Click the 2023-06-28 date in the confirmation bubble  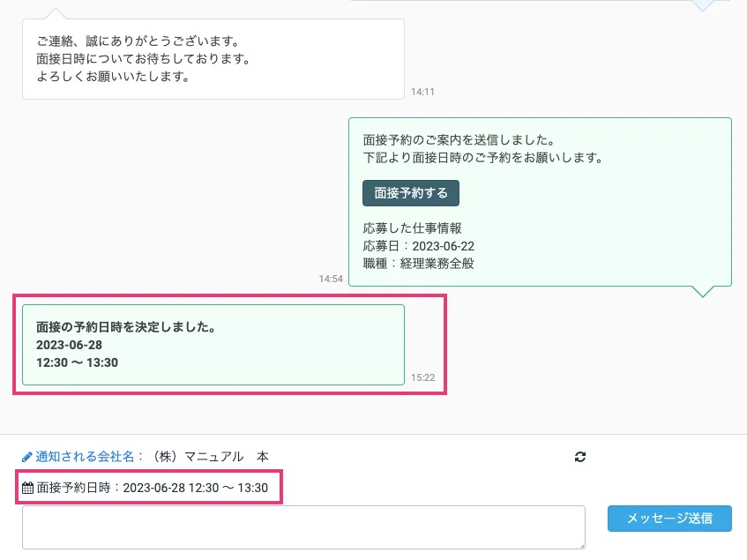69,345
